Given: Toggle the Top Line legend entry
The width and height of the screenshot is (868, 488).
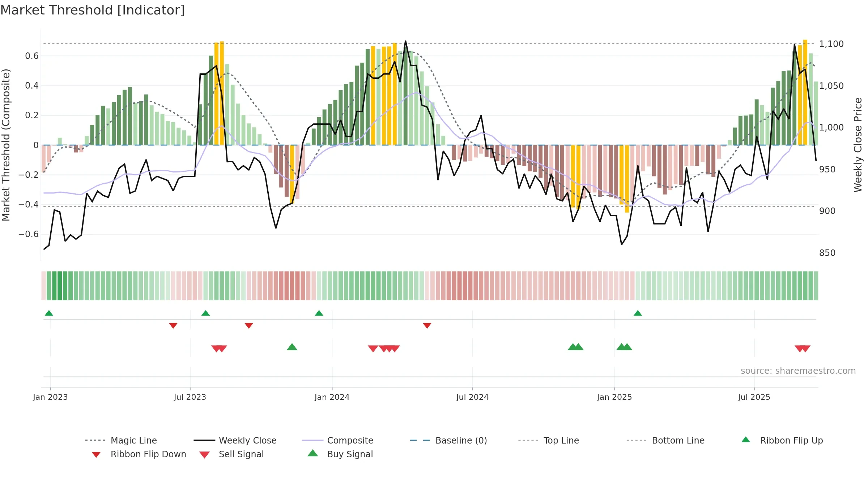Looking at the screenshot, I should (548, 440).
